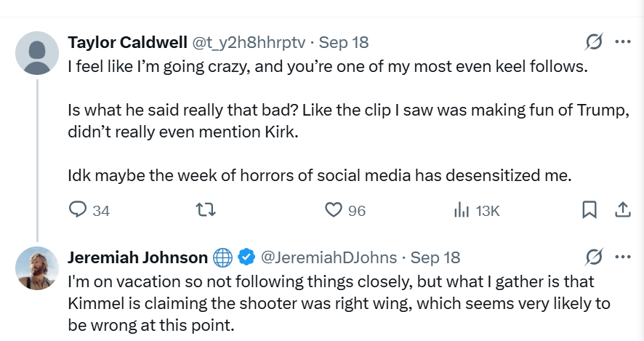Click globe affiliation badge beside Jeremiah Johnson
The image size is (644, 341).
pyautogui.click(x=223, y=257)
